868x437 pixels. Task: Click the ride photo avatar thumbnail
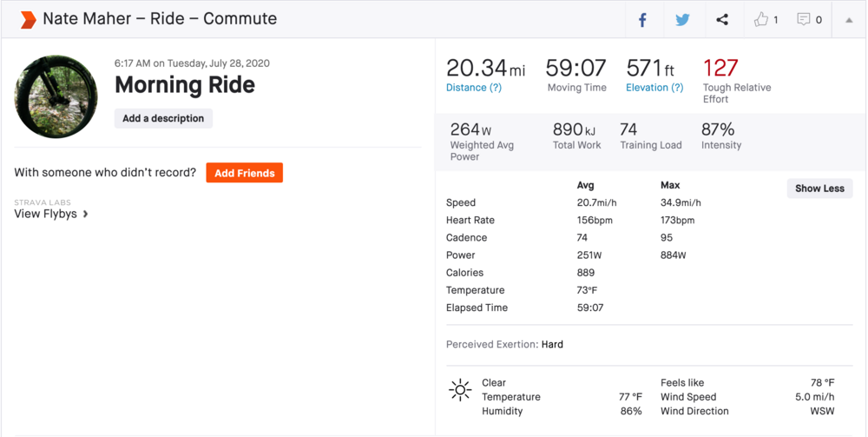point(56,97)
